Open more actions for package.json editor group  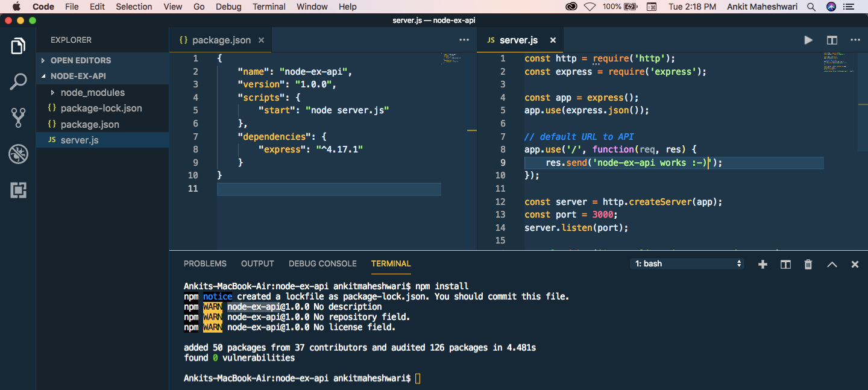464,40
